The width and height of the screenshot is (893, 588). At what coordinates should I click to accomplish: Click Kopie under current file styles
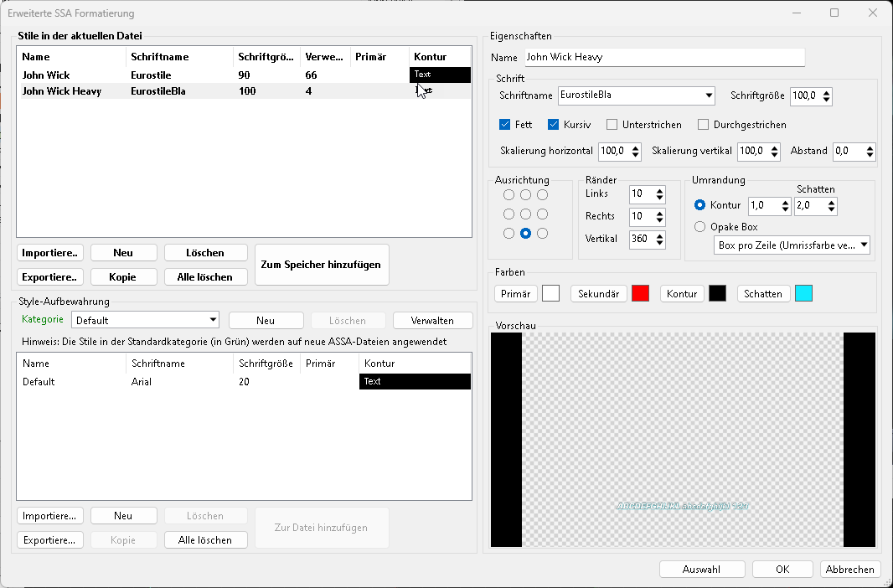tap(123, 277)
